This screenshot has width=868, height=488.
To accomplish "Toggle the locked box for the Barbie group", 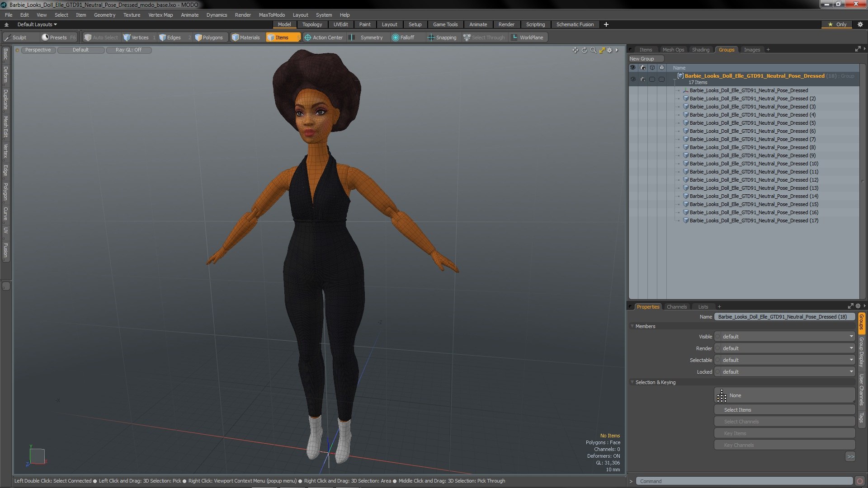I will point(661,79).
